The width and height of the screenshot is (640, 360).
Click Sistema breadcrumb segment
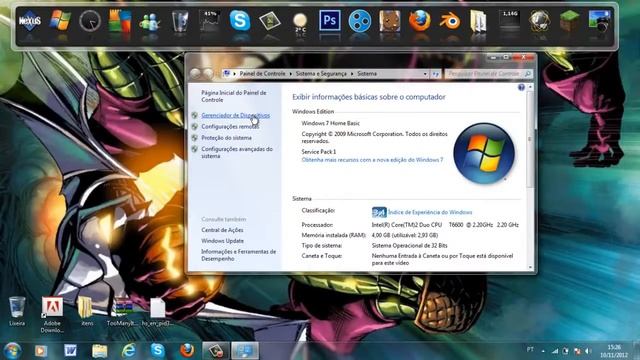[367, 74]
